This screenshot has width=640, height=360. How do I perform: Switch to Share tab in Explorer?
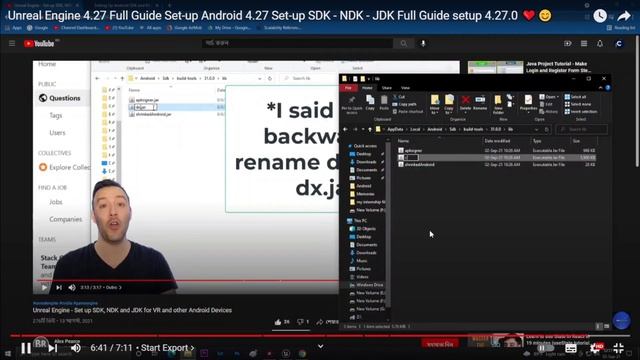[387, 88]
